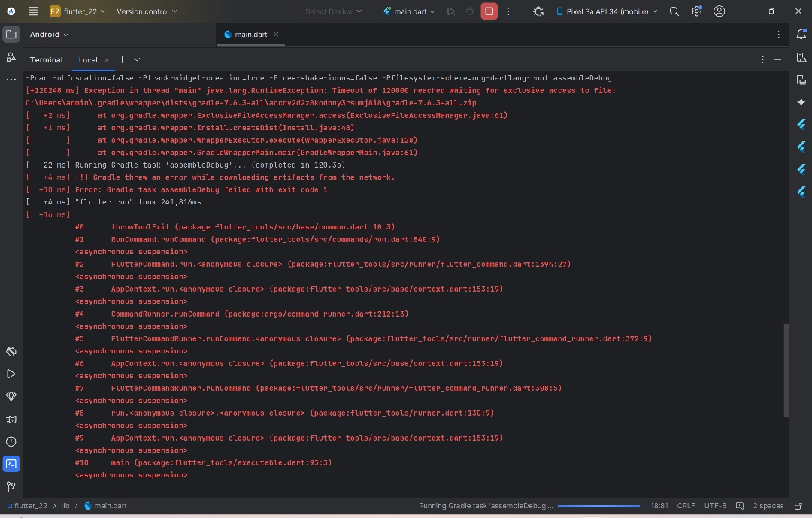
Task: Open the Running Devices tool window
Action: 801,80
